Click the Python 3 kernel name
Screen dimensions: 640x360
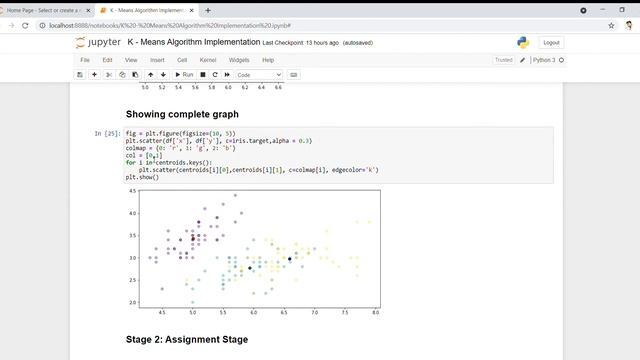point(544,60)
